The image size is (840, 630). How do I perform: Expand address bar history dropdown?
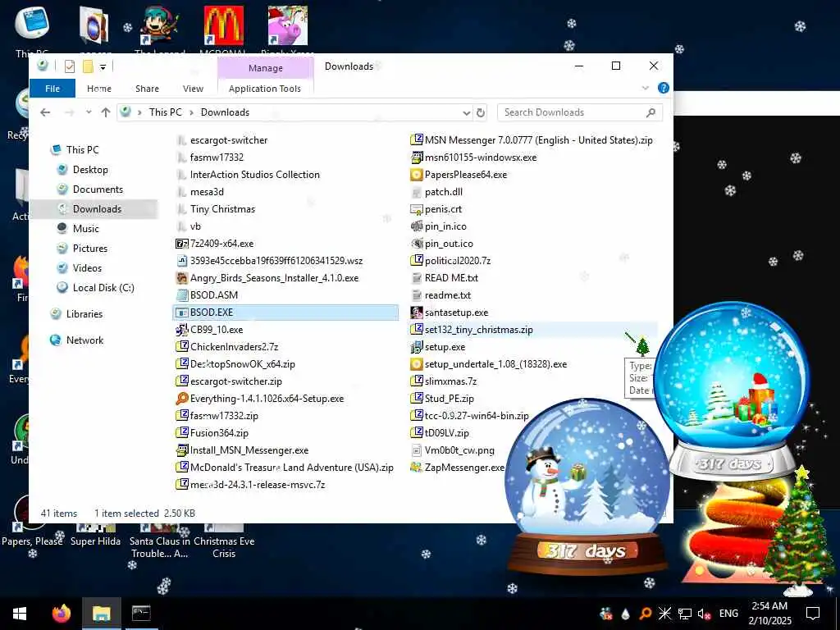coord(466,112)
